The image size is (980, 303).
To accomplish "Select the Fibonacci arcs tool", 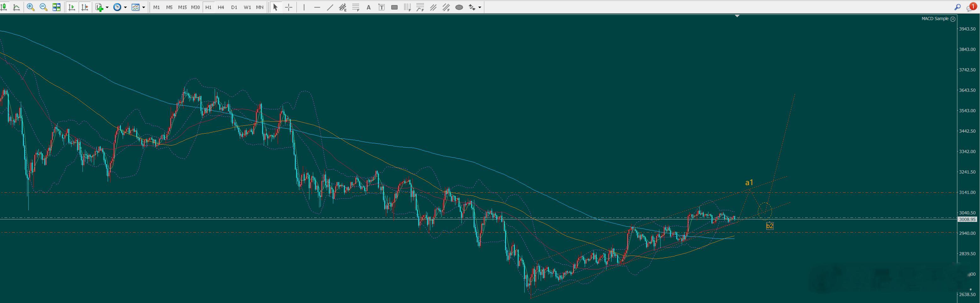I will pyautogui.click(x=420, y=7).
